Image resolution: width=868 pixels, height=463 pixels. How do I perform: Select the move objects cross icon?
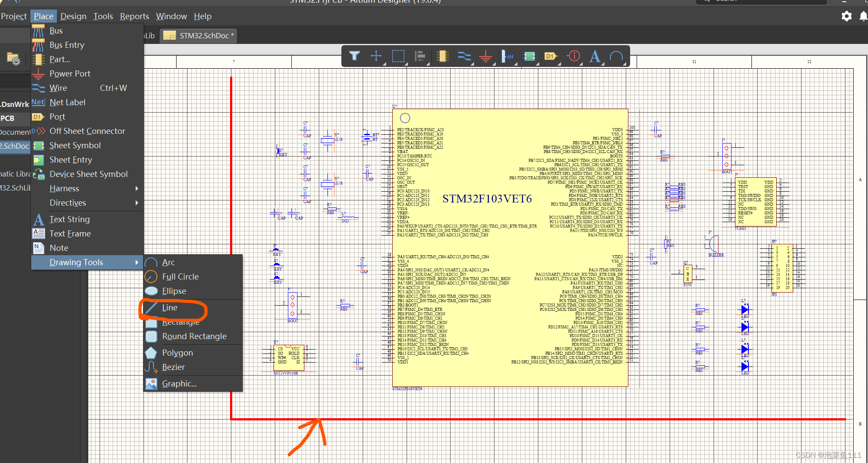click(376, 56)
